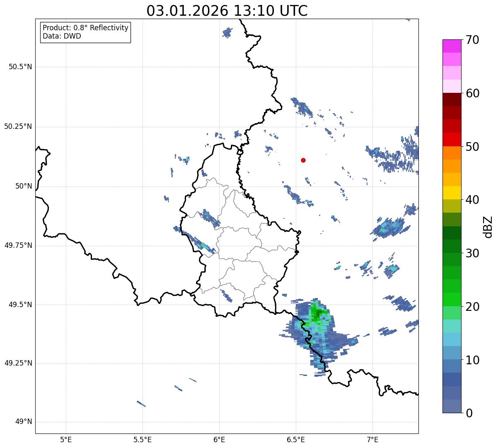Click the 49.25°N latitude label
The image size is (498, 448).
(x=18, y=363)
